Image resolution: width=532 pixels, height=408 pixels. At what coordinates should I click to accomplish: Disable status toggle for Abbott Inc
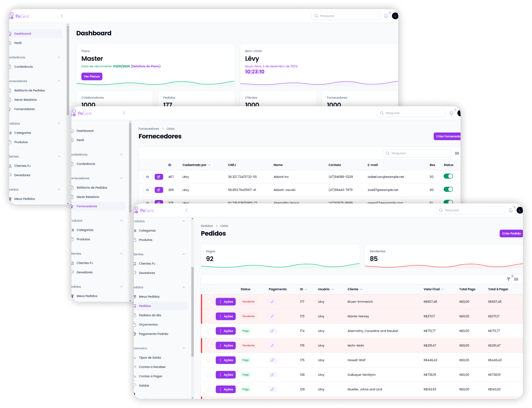(448, 176)
